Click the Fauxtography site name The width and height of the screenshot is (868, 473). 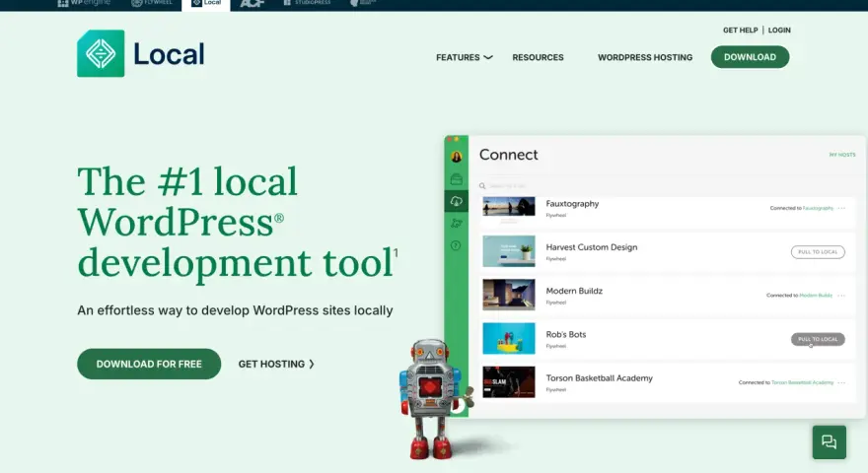[x=572, y=204]
